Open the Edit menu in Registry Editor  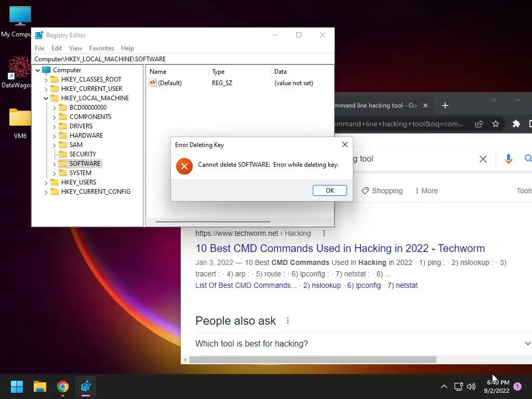tap(56, 48)
